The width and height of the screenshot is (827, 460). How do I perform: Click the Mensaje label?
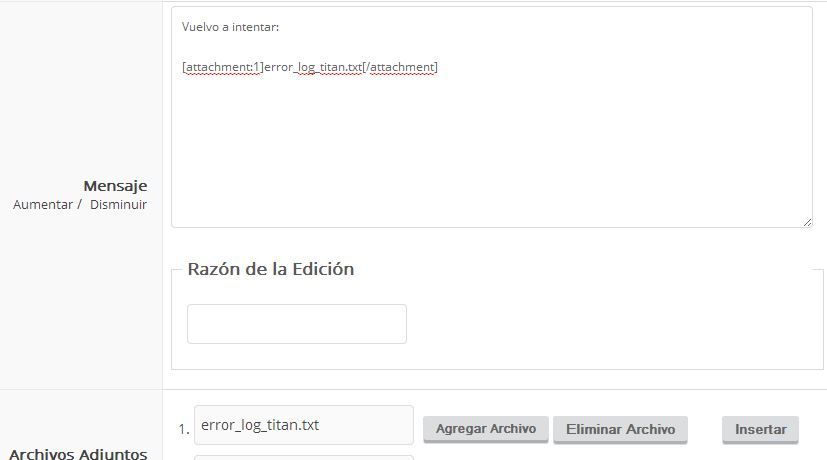coord(116,186)
